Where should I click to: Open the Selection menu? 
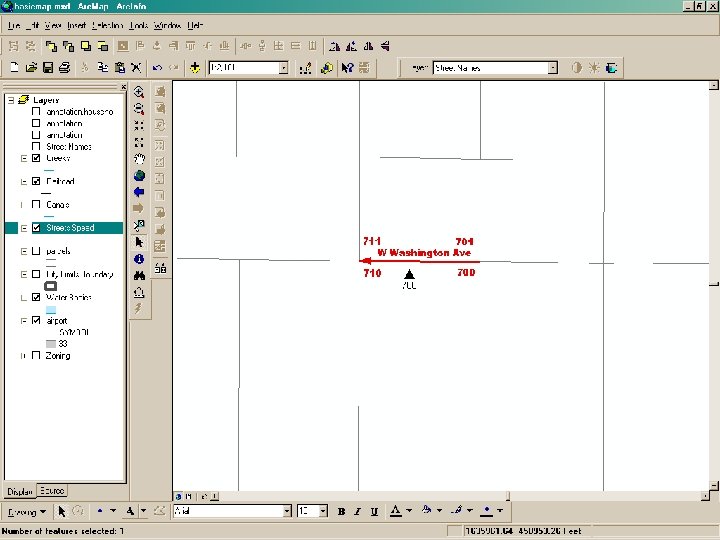click(107, 26)
